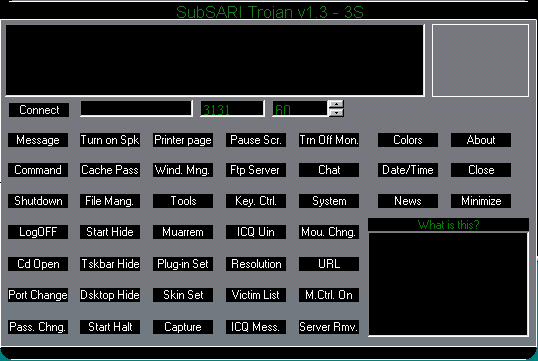Click the SubSARI Trojan v1.3 title text
Image resolution: width=538 pixels, height=361 pixels.
270,12
